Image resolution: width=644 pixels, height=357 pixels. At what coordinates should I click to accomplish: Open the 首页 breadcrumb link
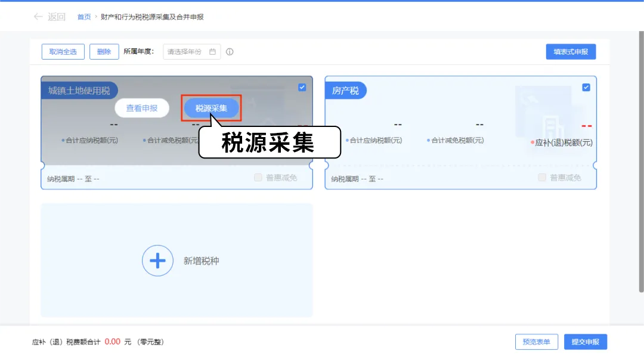[84, 17]
